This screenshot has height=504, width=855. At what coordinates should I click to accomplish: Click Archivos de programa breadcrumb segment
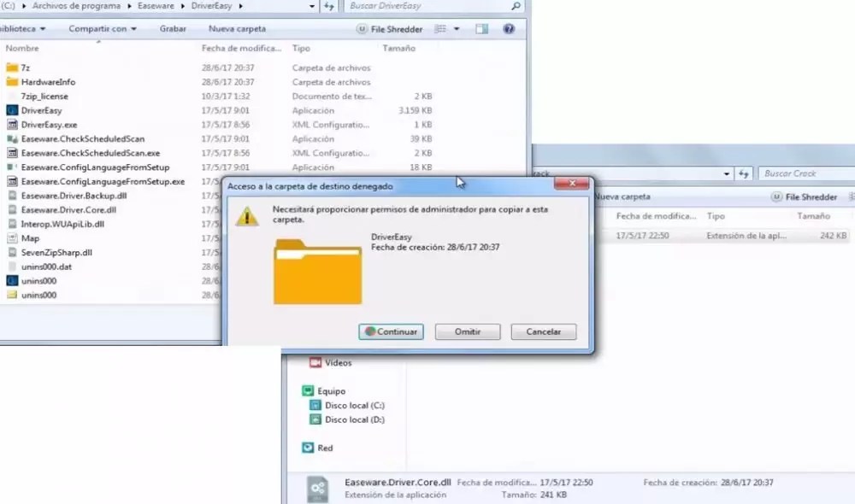[76, 6]
